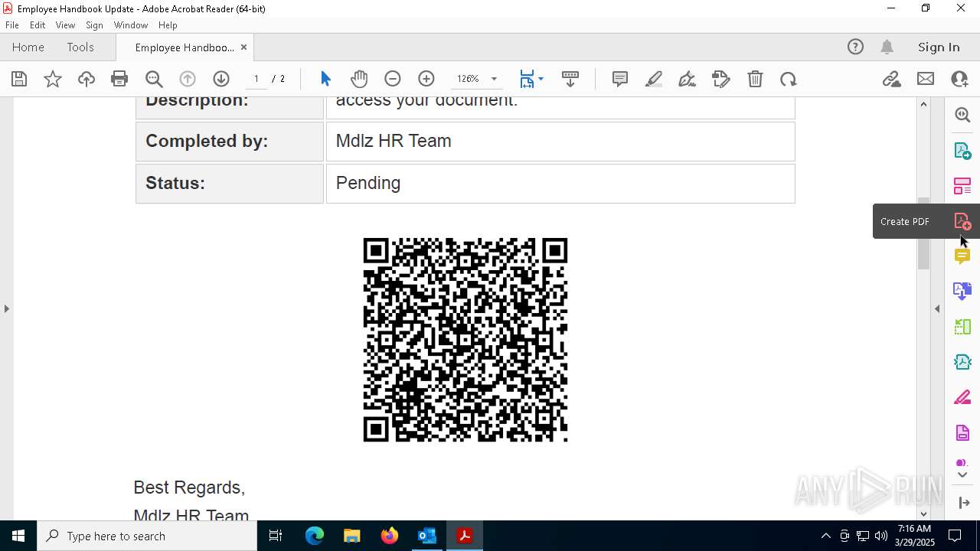
Task: Open the purple document tool in right pane
Action: pos(962,433)
